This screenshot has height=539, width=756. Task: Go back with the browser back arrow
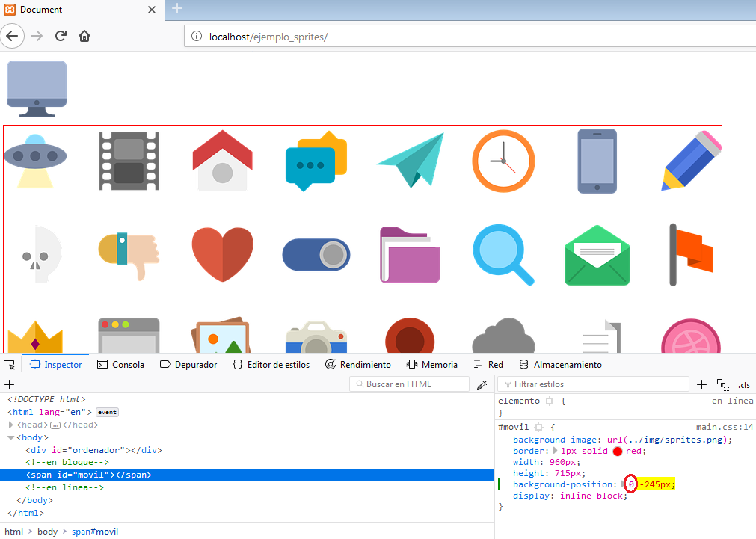[x=14, y=36]
